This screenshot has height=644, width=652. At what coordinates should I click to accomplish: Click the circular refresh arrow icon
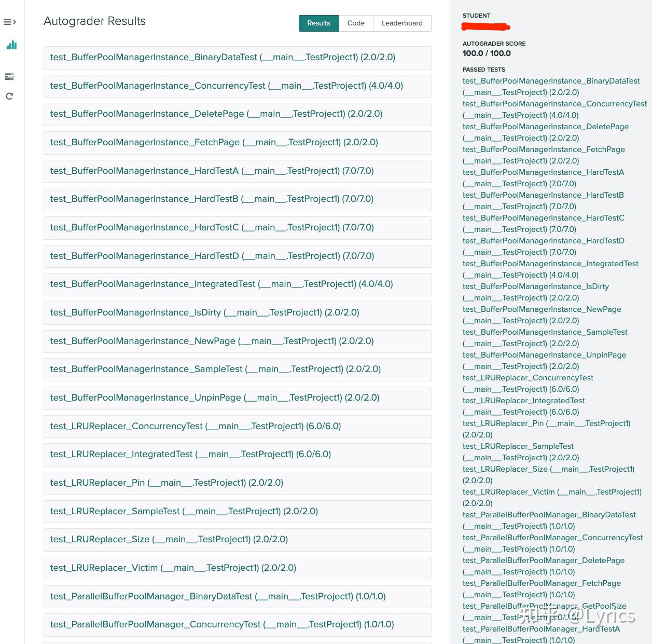pos(9,96)
